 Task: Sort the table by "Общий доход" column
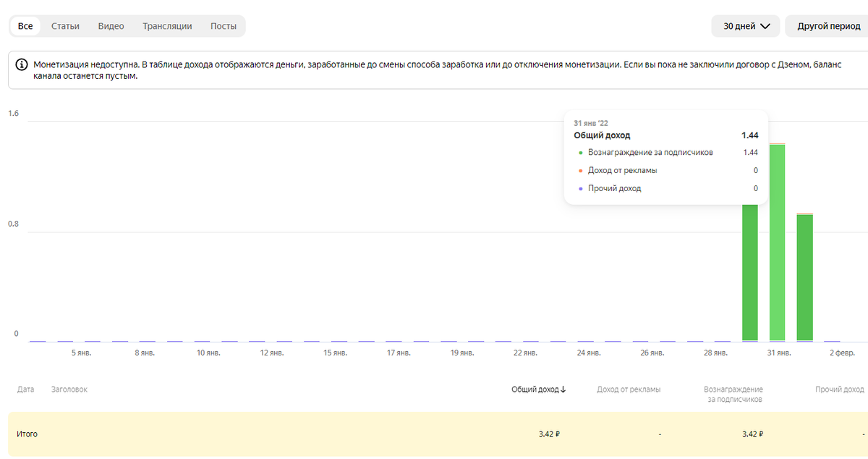pyautogui.click(x=539, y=389)
